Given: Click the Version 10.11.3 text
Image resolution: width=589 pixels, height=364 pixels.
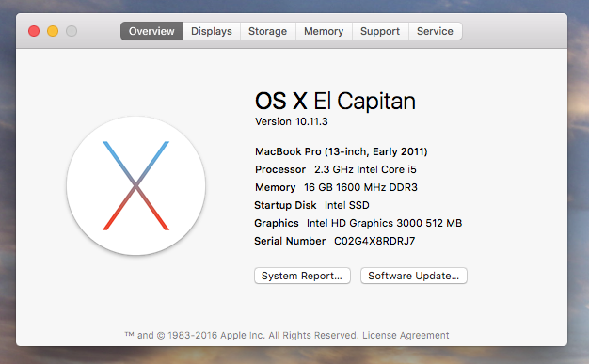Looking at the screenshot, I should tap(292, 121).
